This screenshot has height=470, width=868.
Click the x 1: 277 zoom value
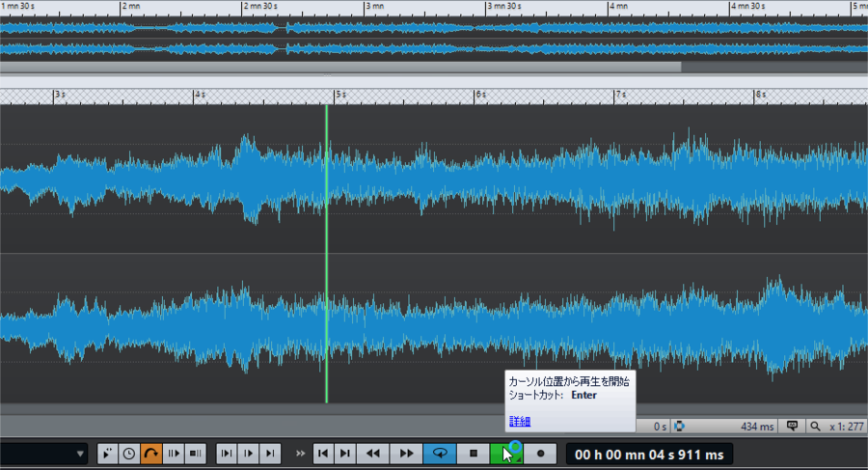tap(847, 427)
